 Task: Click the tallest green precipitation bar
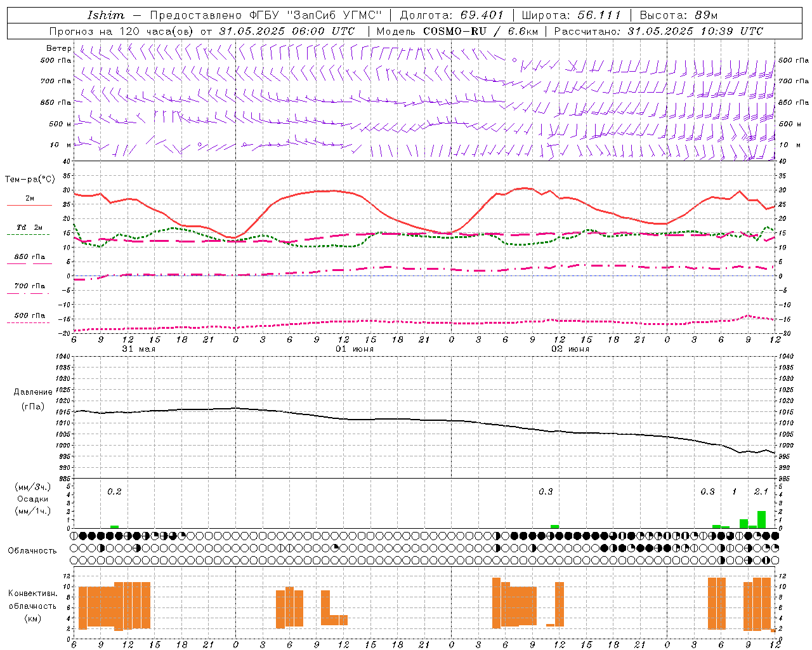[761, 519]
